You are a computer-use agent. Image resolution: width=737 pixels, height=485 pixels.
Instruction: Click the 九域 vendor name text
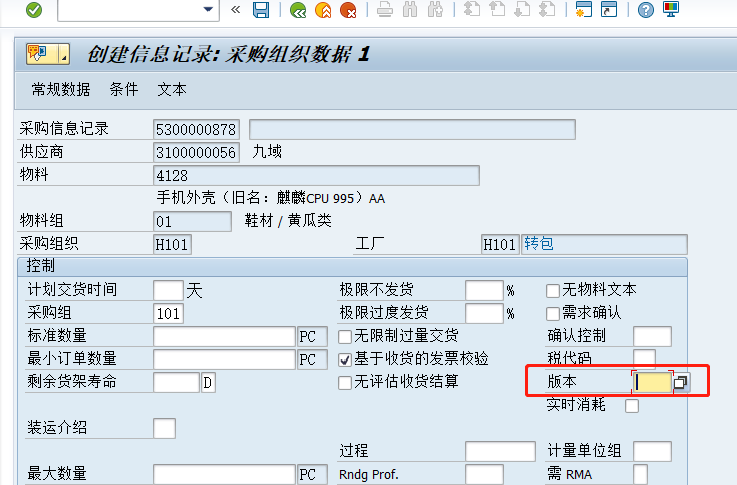pos(267,152)
